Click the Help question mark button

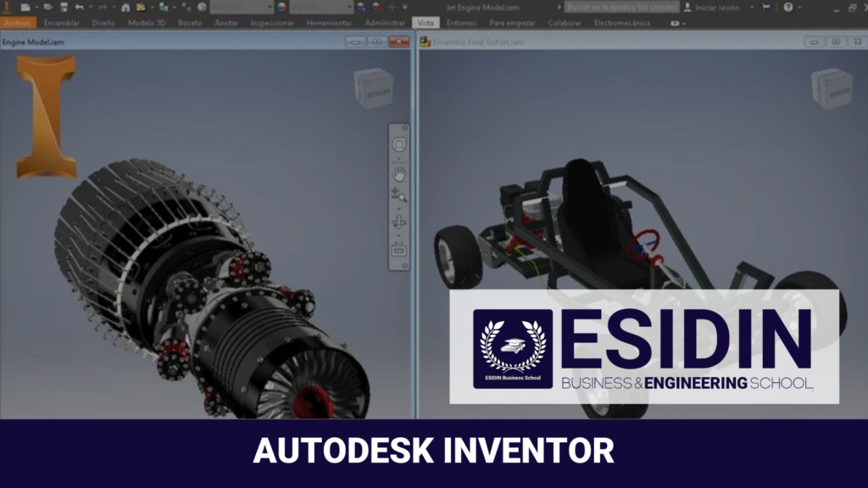click(787, 8)
